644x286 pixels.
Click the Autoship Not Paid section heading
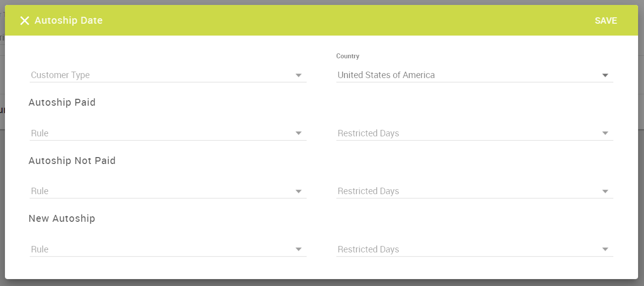pos(72,161)
